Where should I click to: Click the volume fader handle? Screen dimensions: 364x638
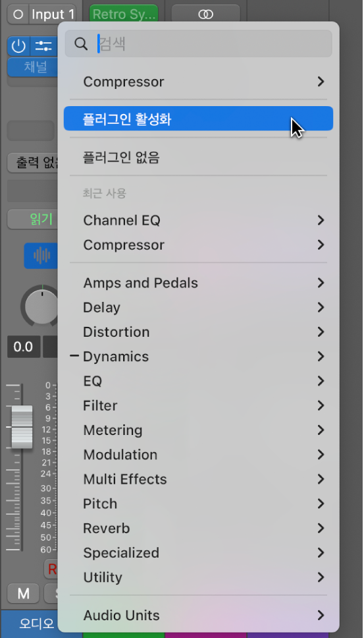click(22, 426)
